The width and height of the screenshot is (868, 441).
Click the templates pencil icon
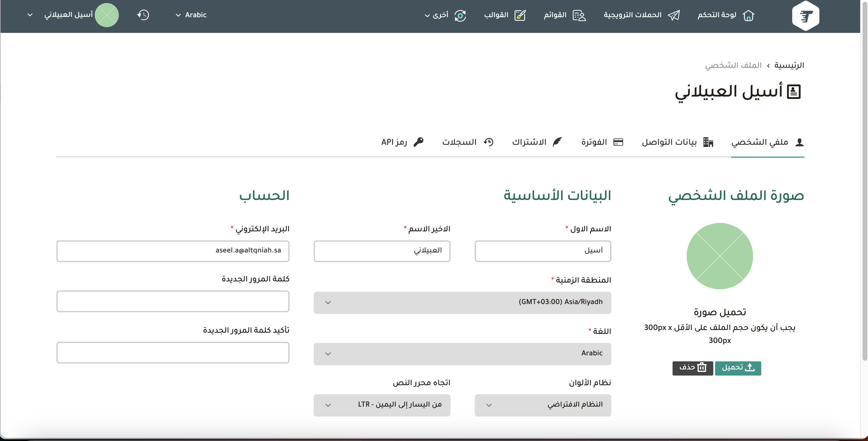click(x=520, y=15)
